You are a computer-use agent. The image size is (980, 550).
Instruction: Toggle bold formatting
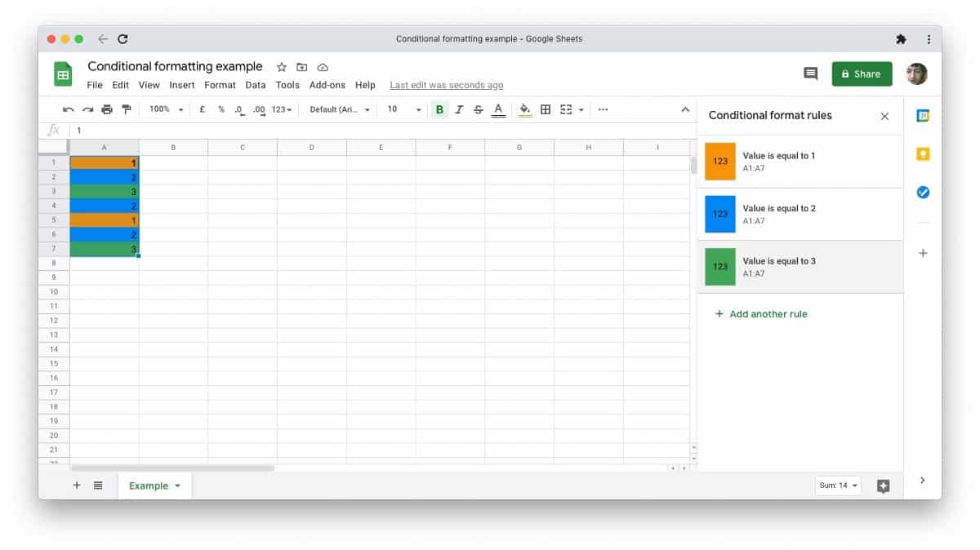click(439, 109)
